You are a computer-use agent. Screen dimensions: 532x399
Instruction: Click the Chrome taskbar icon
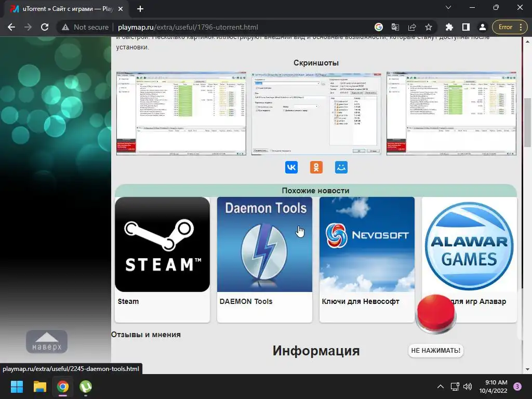click(x=63, y=387)
